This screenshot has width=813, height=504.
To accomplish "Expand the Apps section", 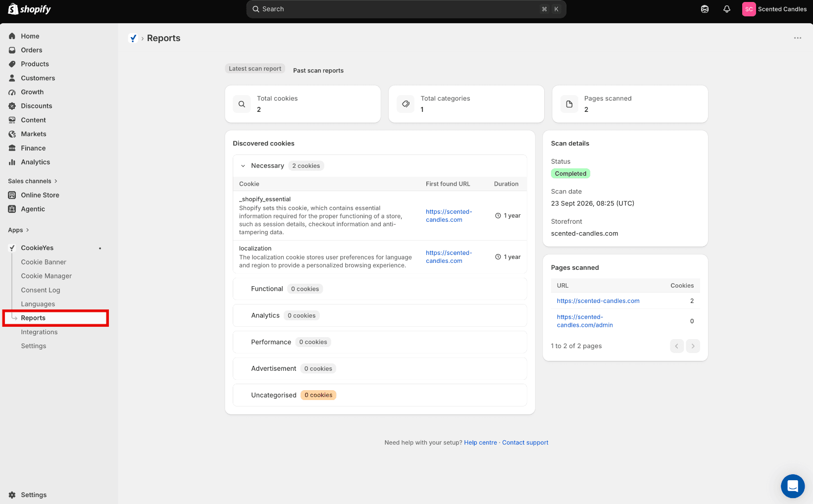I will coord(18,230).
